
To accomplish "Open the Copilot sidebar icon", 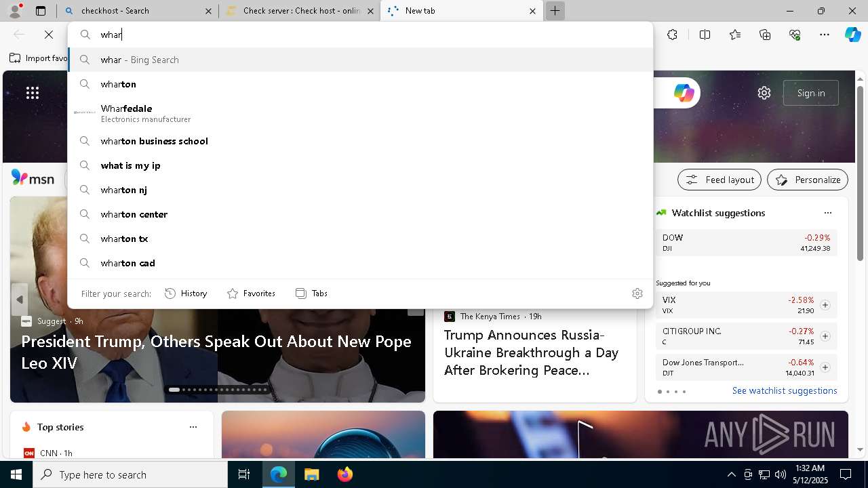I will (853, 35).
